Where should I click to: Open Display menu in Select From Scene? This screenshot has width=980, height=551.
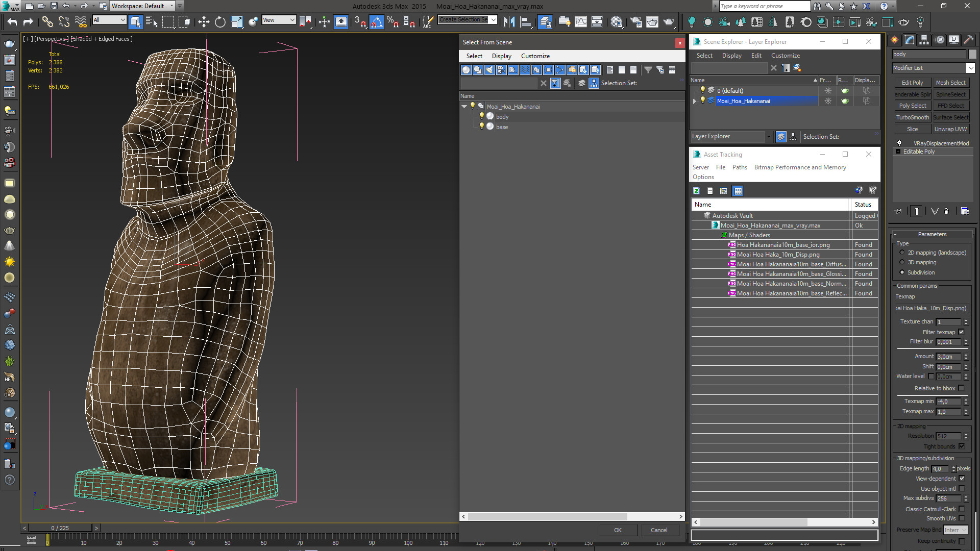[x=501, y=56]
